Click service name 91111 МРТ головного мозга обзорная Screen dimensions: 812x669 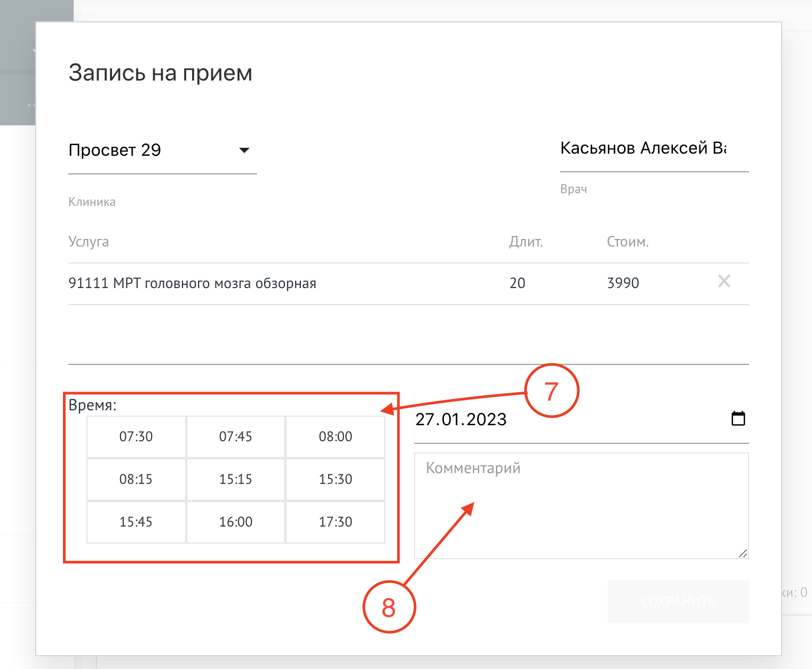pos(193,283)
